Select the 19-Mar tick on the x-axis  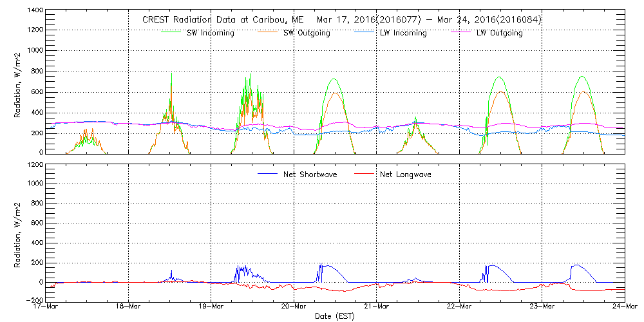[x=211, y=307]
